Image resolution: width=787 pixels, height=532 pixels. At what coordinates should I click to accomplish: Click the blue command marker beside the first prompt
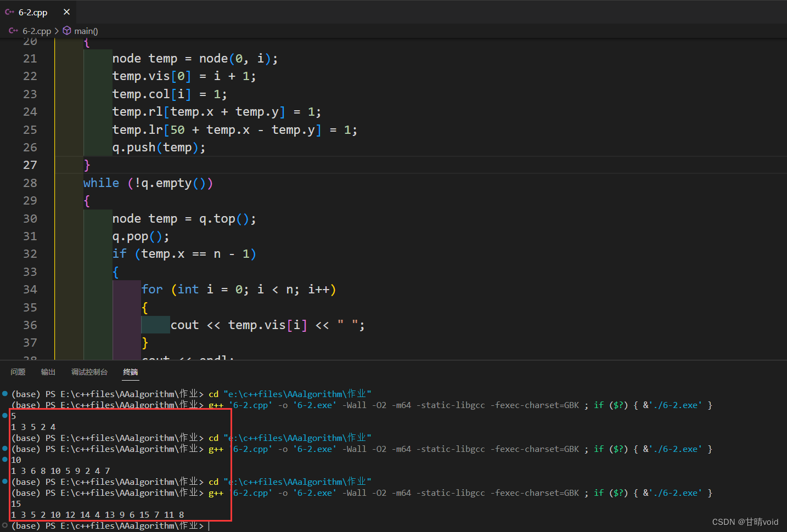(x=5, y=394)
